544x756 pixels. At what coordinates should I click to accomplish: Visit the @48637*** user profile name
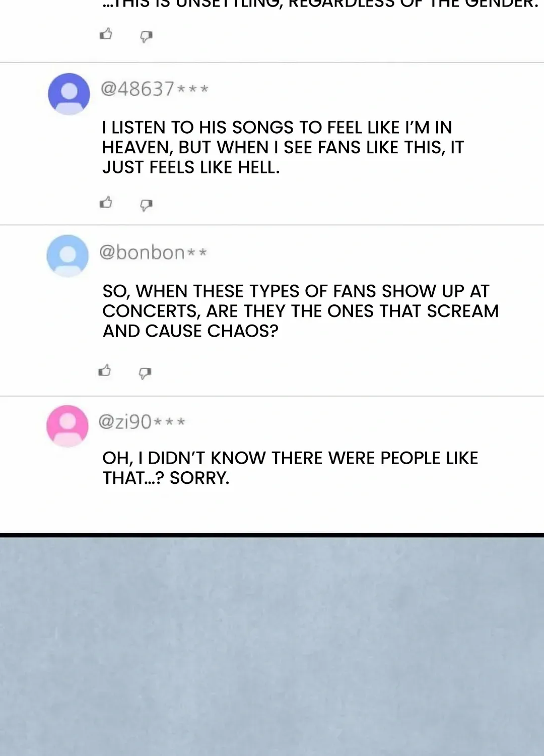[x=154, y=89]
